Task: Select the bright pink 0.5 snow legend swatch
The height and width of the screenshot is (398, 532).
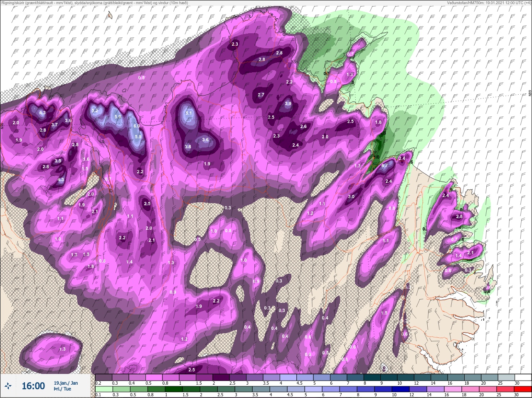Action: 154,377
